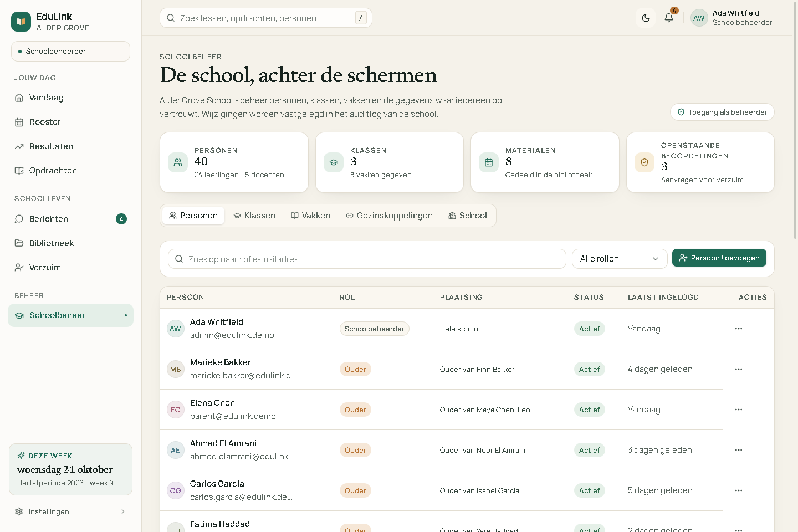Screen dimensions: 798x532
Task: Open the Gezinskoppelingen tab
Action: 389,216
